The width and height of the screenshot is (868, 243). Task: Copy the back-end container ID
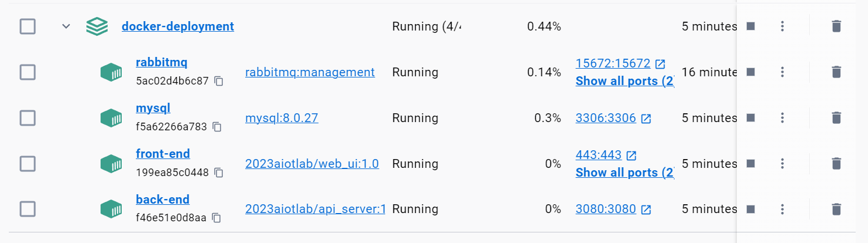coord(216,218)
